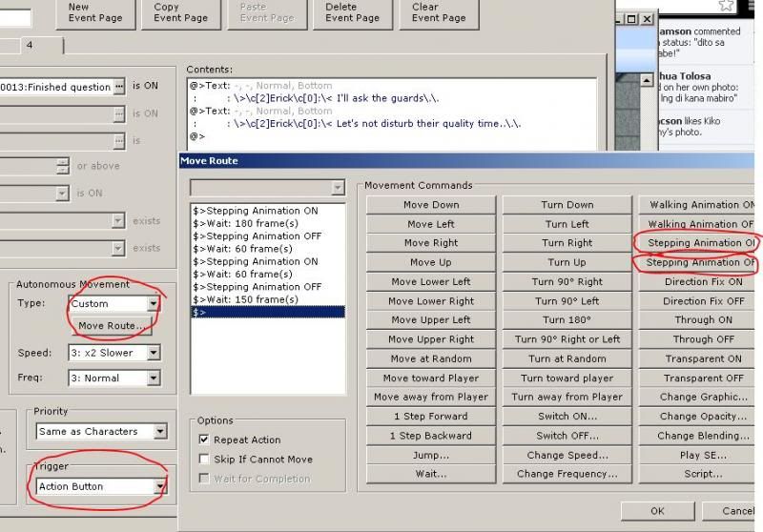Click the Turn 180° movement command
Image resolution: width=763 pixels, height=532 pixels.
click(567, 320)
